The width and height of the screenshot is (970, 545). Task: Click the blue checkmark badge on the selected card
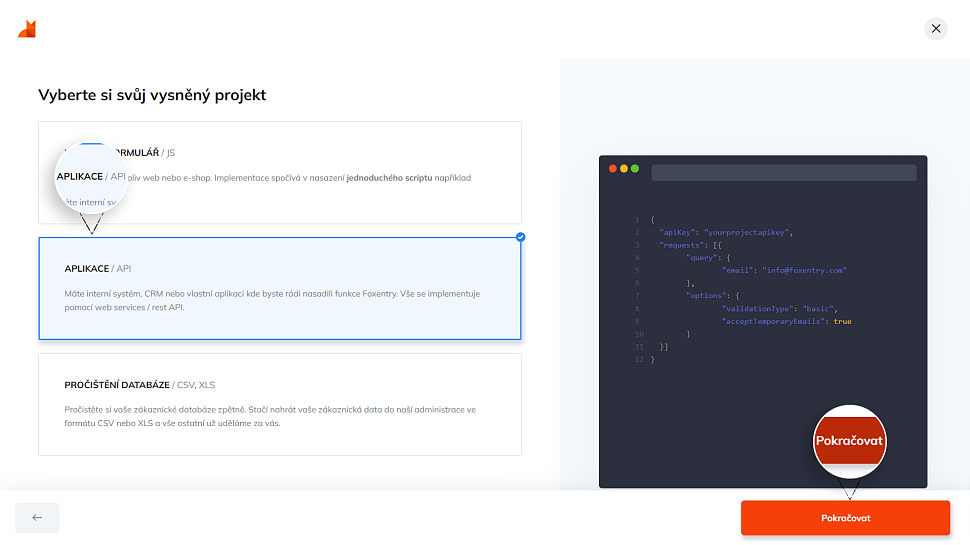[520, 237]
